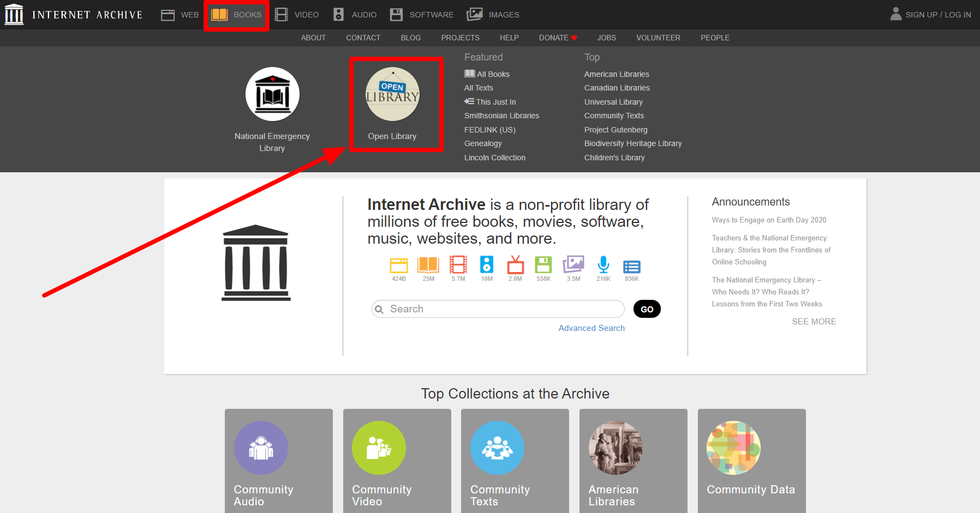The image size is (980, 513).
Task: Open Community Audio collection icon
Action: point(261,448)
